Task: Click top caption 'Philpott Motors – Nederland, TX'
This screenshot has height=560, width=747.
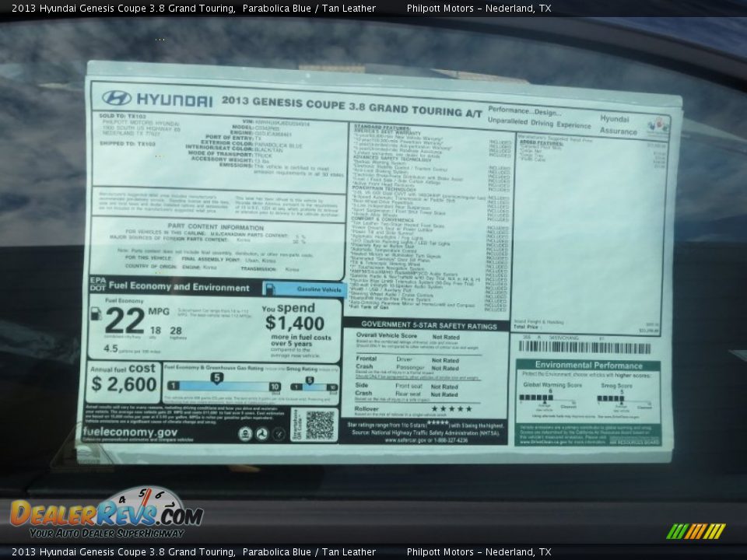Action: pos(479,8)
